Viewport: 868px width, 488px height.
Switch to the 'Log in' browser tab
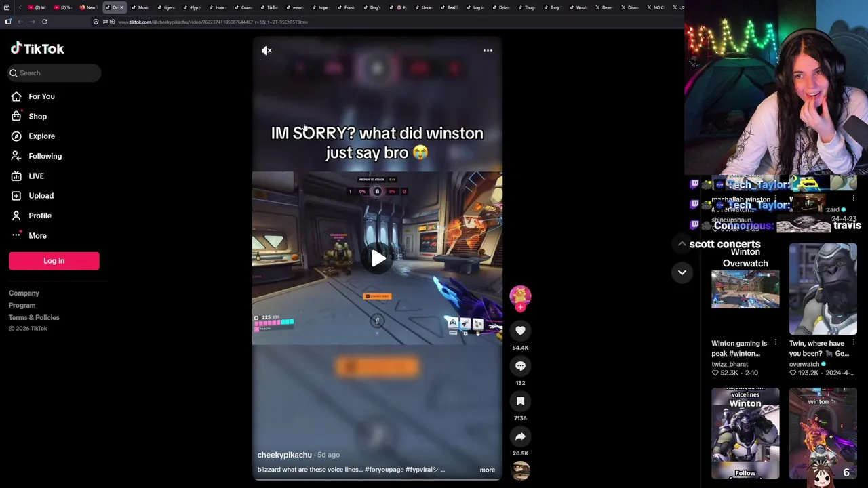pyautogui.click(x=475, y=7)
